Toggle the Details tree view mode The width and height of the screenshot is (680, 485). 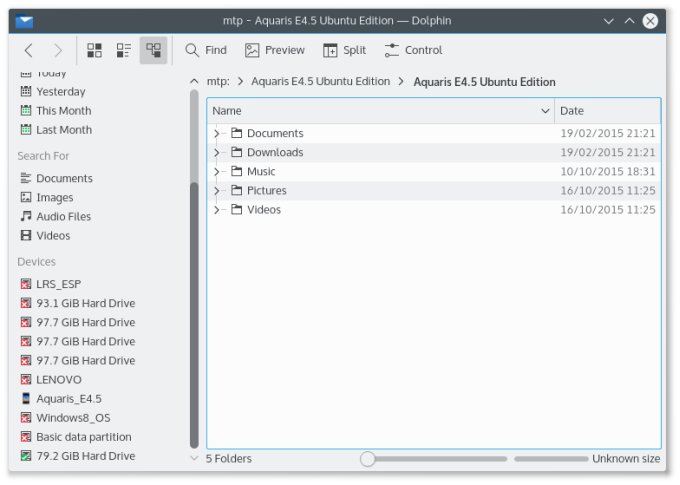pos(153,50)
